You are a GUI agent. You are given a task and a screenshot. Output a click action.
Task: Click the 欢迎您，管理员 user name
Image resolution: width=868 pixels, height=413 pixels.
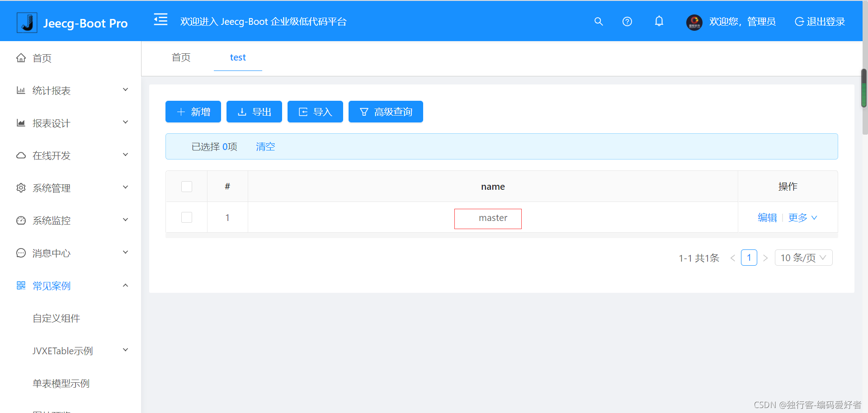pyautogui.click(x=742, y=22)
